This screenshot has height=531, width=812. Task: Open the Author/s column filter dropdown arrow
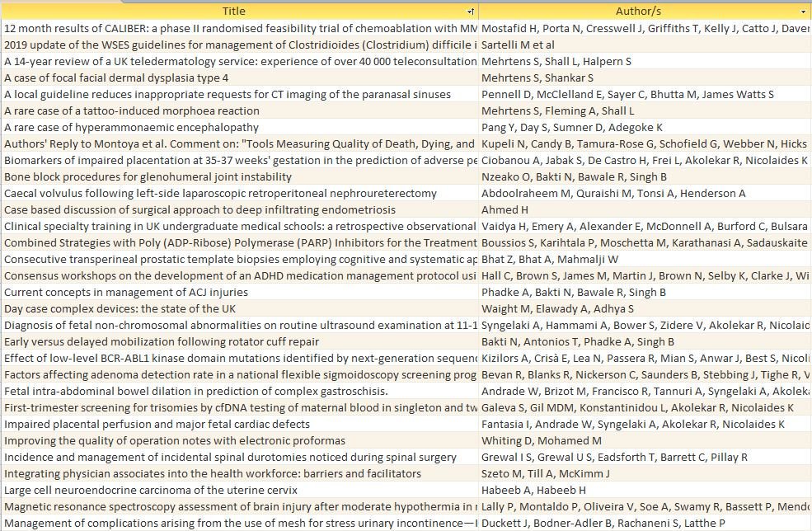point(804,12)
